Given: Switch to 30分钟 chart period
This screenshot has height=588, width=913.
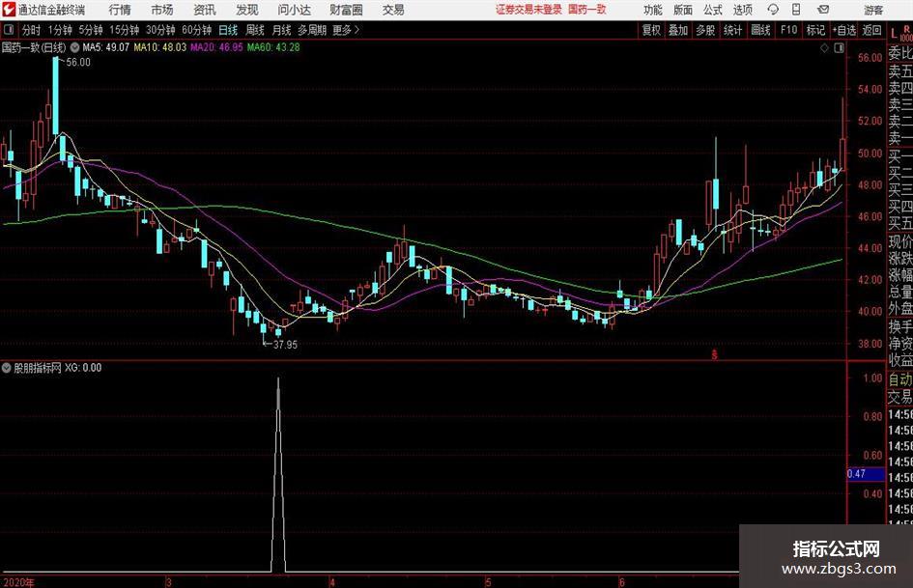Looking at the screenshot, I should coord(160,30).
